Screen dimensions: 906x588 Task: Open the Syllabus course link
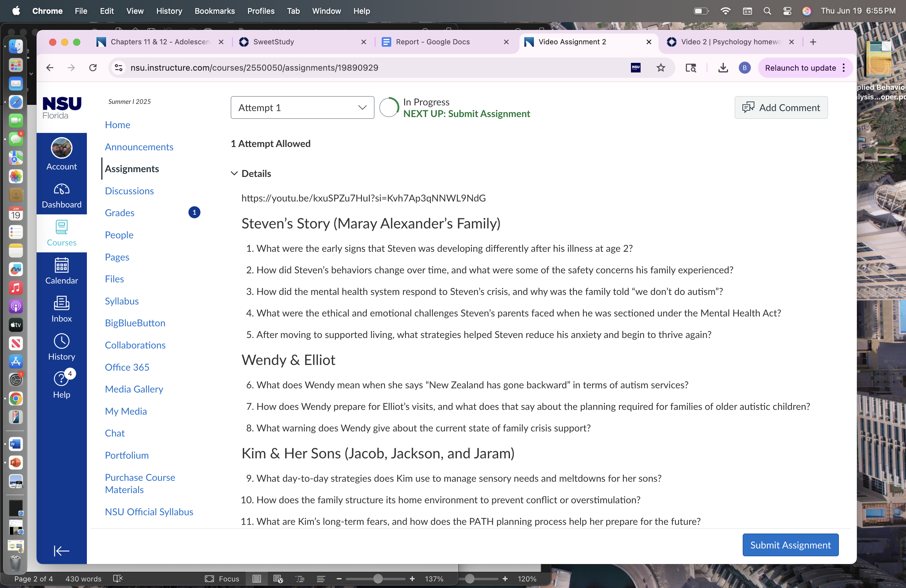[122, 301]
